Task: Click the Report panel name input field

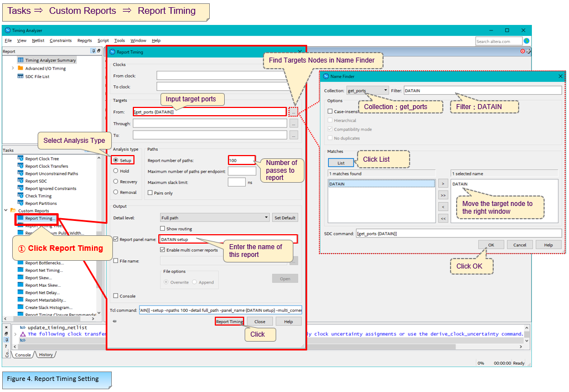Action: (227, 239)
